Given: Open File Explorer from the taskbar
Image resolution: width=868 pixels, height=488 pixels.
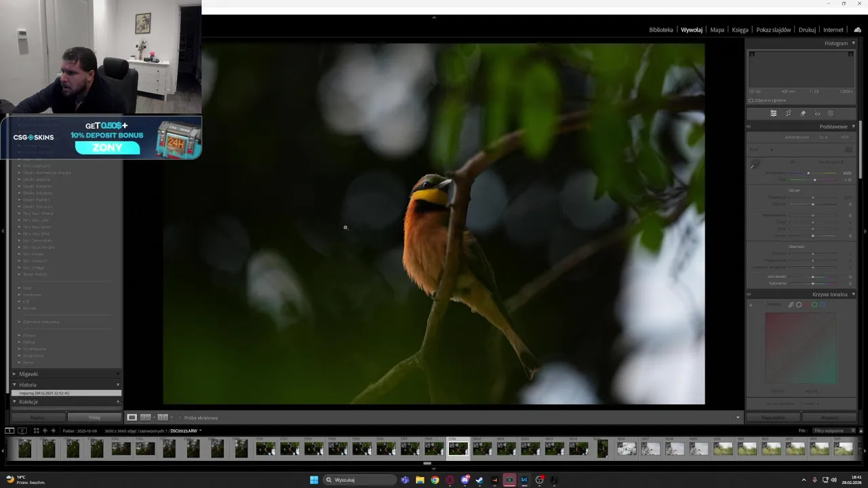Looking at the screenshot, I should 420,480.
